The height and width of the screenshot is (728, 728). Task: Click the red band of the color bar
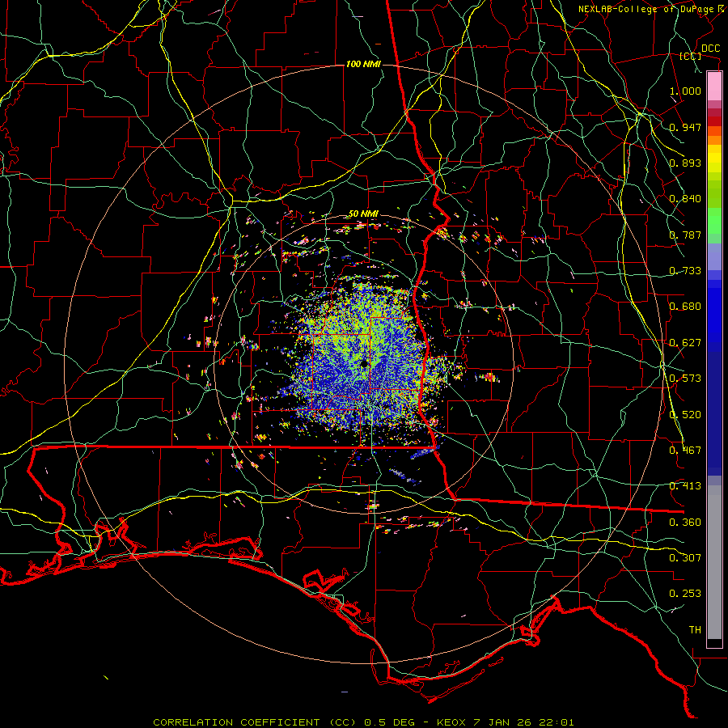tap(714, 121)
